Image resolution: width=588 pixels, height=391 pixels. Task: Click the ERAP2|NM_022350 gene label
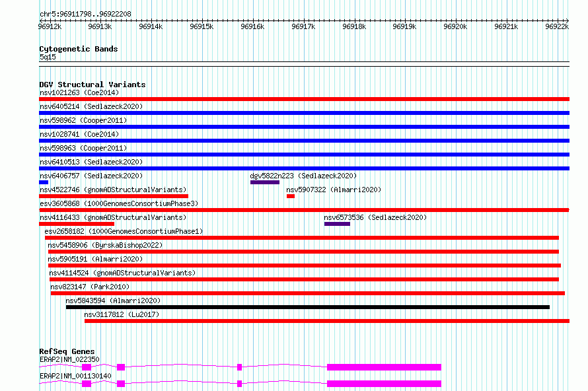click(x=69, y=359)
